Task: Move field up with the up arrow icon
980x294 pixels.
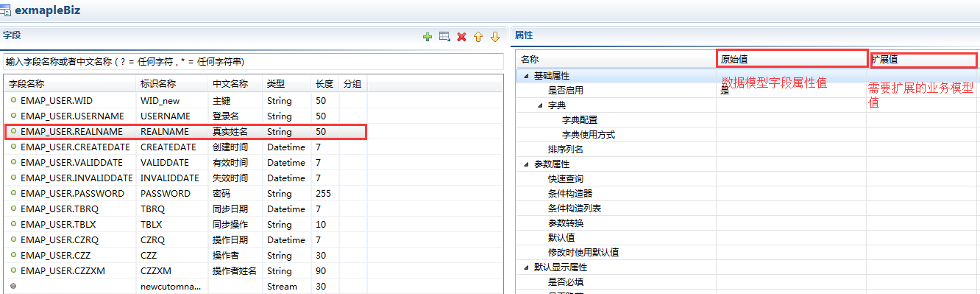Action: [x=478, y=36]
